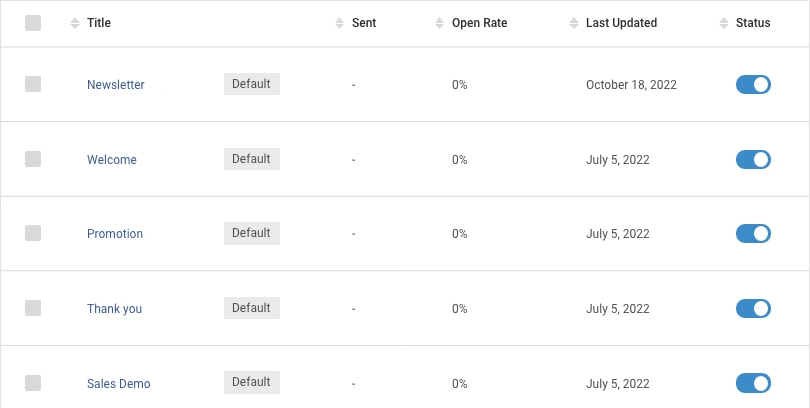Tick the checkbox for Welcome row
The height and width of the screenshot is (408, 810).
[x=33, y=159]
